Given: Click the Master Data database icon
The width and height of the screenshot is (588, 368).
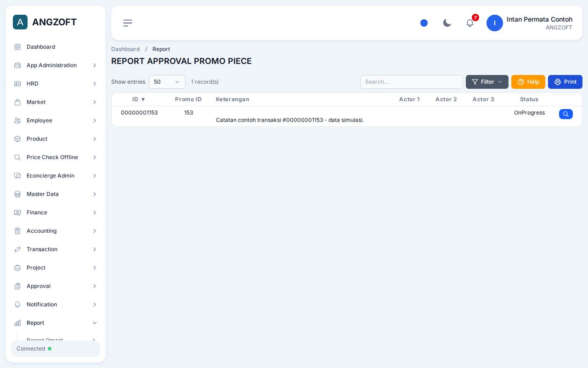Looking at the screenshot, I should [17, 194].
